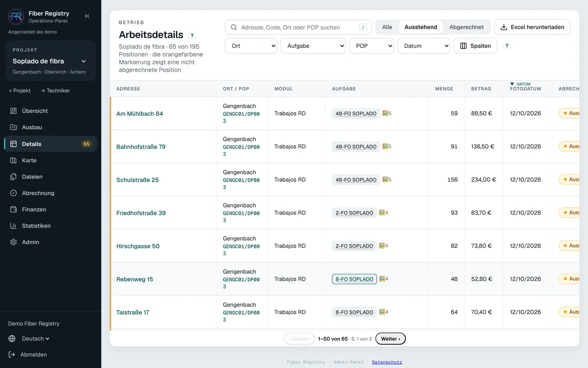Click the Dateien files icon in sidebar
Viewport: 588px width, 368px height.
(x=13, y=177)
